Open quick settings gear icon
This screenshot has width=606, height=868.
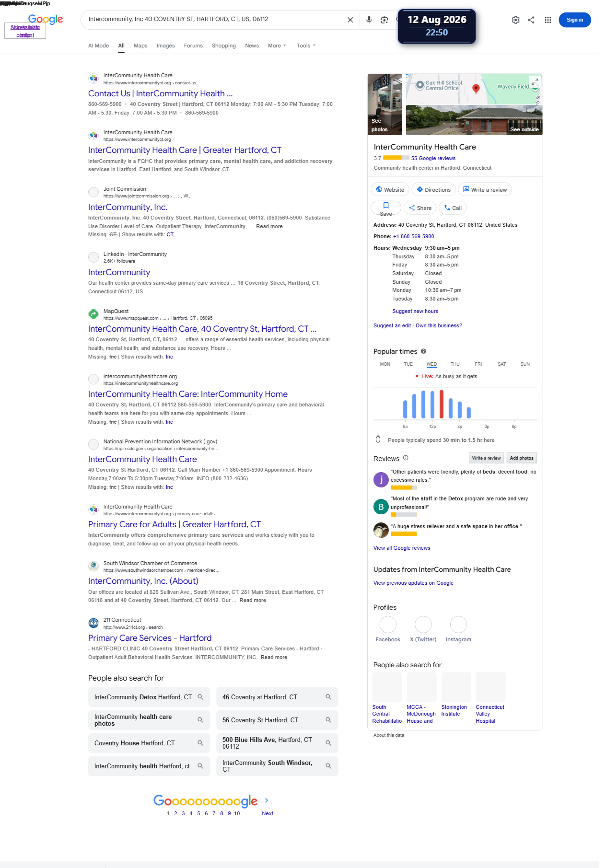(515, 20)
